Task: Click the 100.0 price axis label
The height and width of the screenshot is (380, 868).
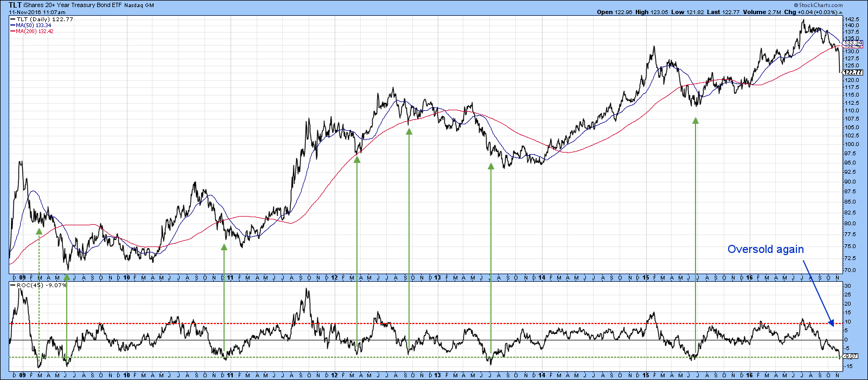Action: tap(852, 144)
